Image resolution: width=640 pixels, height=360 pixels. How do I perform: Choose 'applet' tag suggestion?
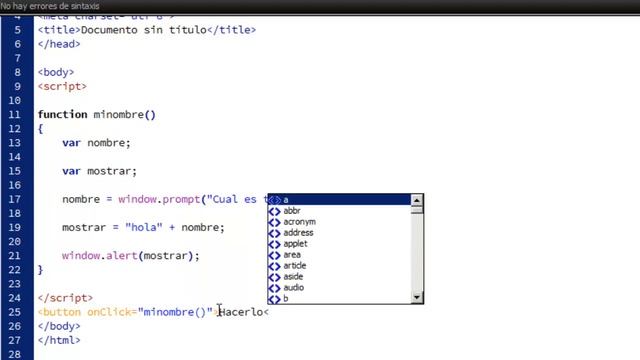click(339, 244)
